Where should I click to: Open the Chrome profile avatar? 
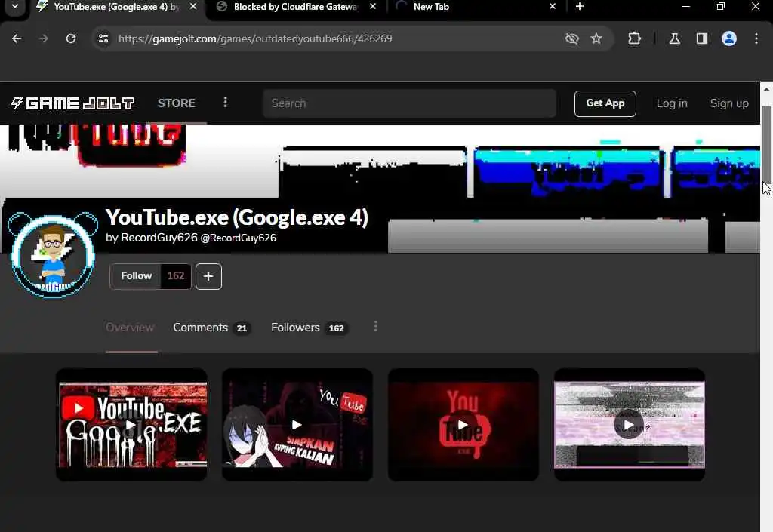[x=729, y=38]
